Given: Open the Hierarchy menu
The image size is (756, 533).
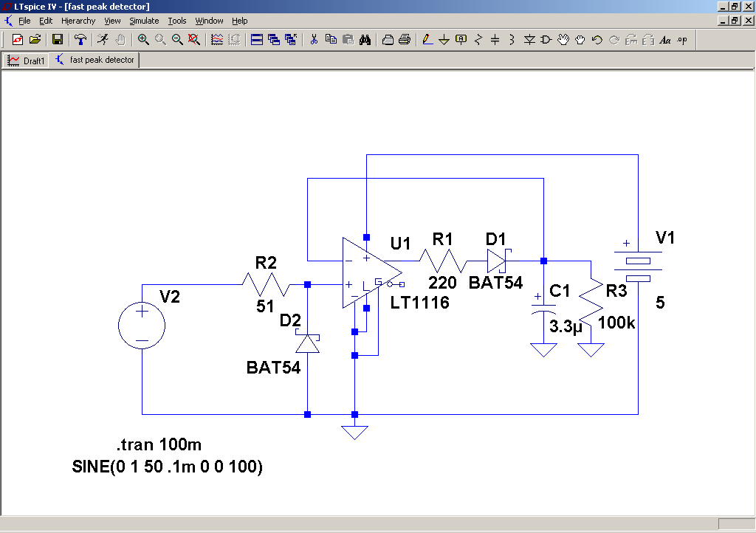Looking at the screenshot, I should point(78,21).
